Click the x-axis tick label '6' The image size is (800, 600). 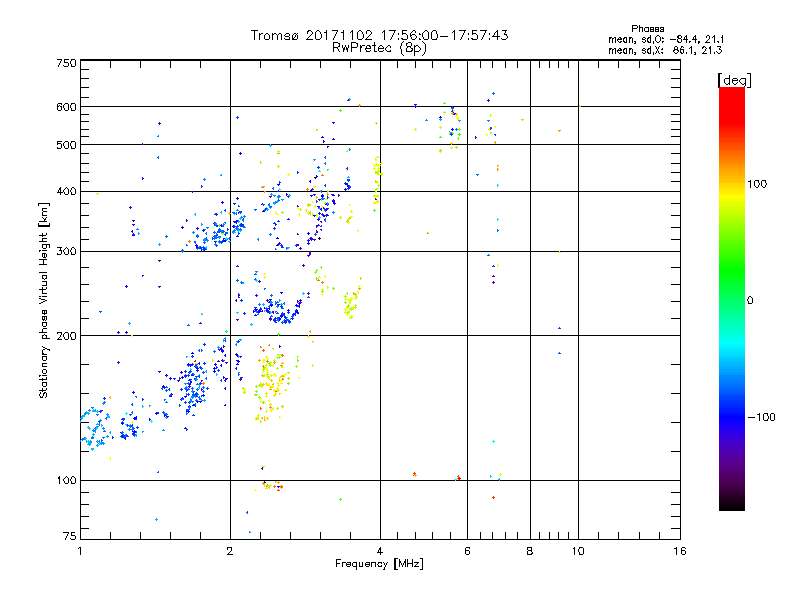pos(467,551)
